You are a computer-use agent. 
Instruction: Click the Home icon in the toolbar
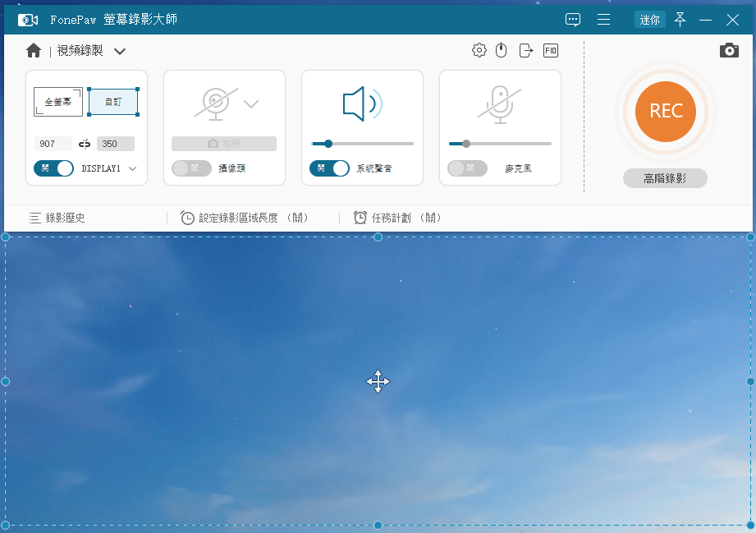tap(33, 50)
